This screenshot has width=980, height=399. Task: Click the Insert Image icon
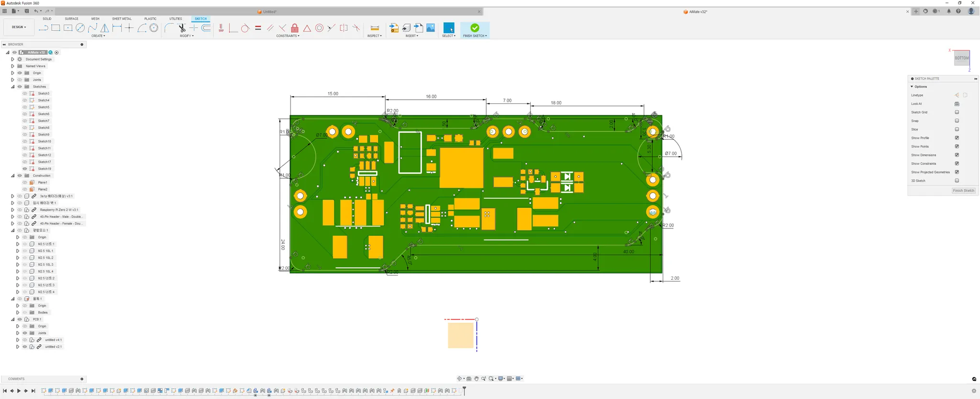click(431, 28)
